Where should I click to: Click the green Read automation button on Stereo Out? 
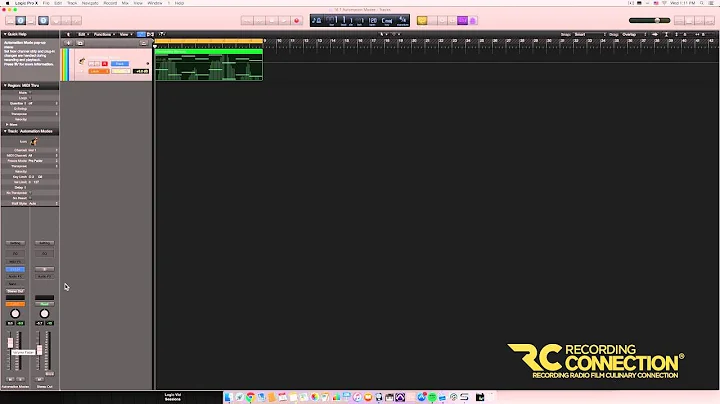coord(45,304)
